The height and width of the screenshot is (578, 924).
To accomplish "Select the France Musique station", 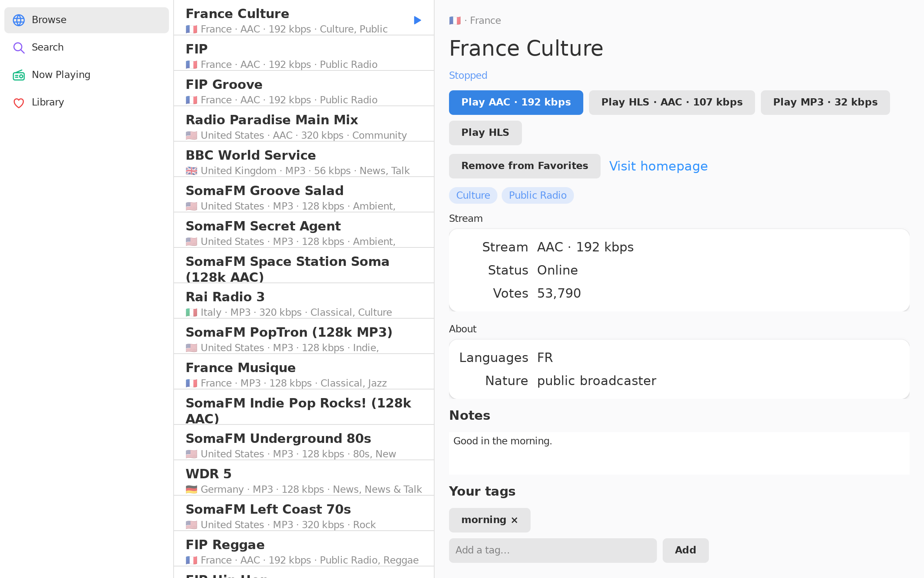I will 304,372.
